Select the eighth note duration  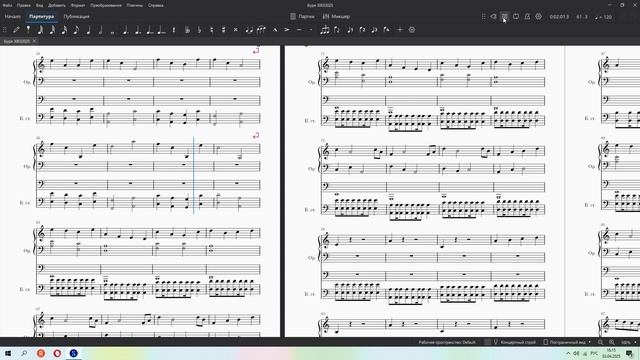(76, 29)
